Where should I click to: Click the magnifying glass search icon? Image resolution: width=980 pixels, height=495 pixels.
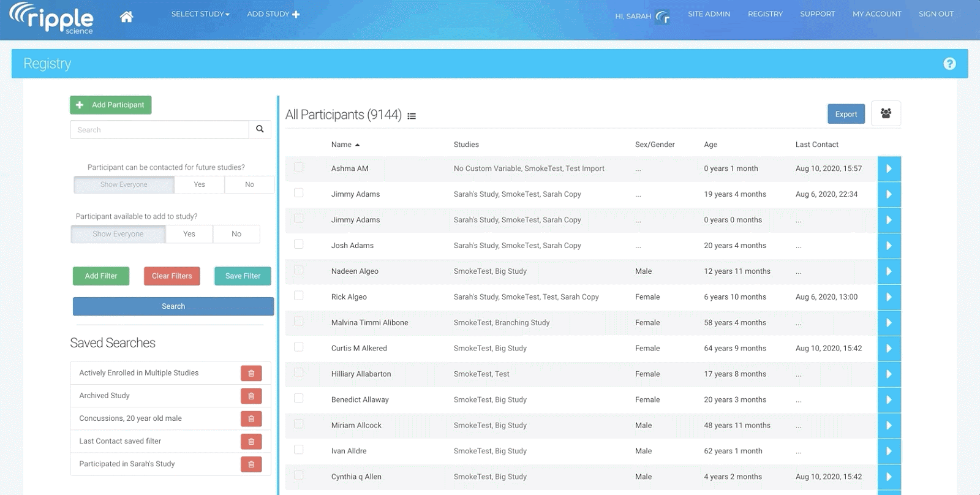tap(260, 129)
